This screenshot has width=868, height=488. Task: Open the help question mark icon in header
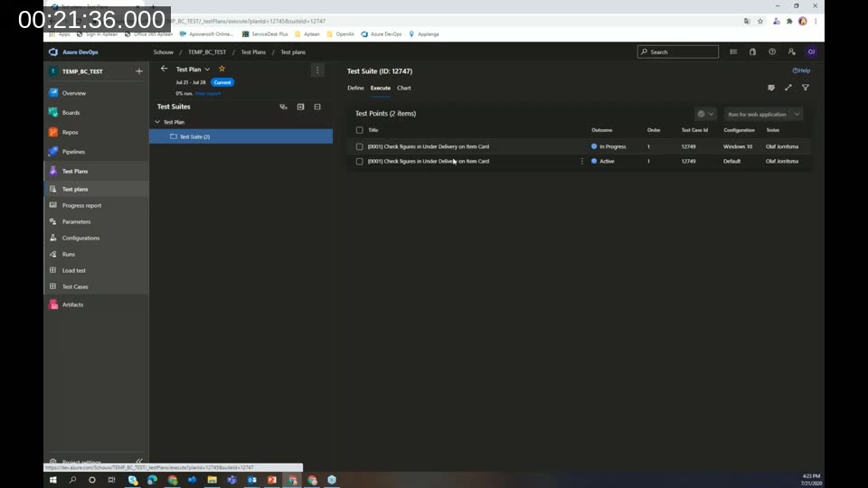click(x=772, y=52)
